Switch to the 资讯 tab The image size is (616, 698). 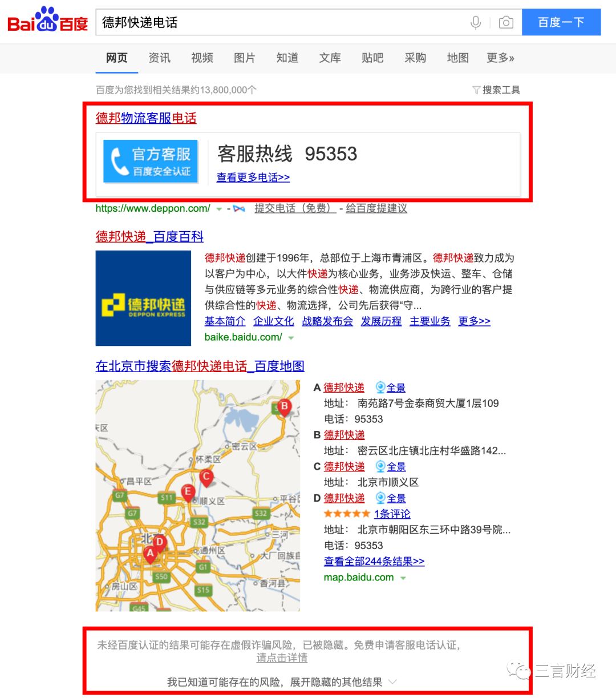[x=159, y=58]
